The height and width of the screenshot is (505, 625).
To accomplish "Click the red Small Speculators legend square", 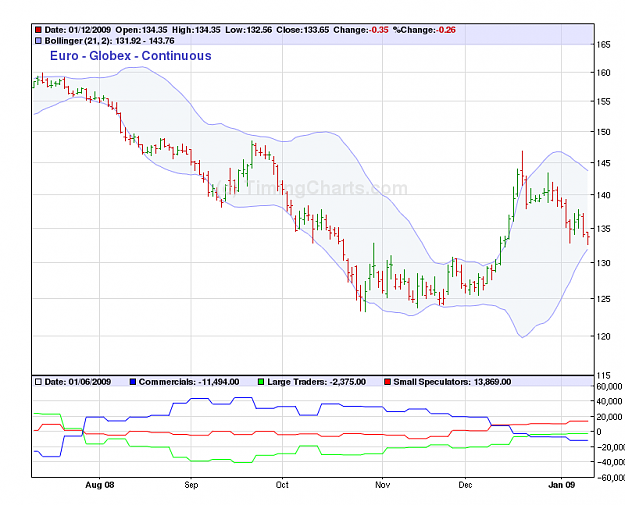I will [x=387, y=382].
